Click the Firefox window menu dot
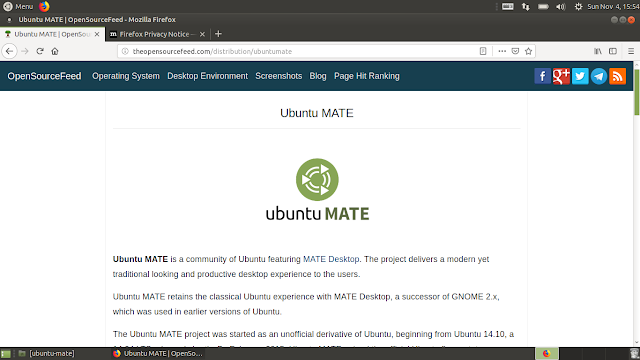 [x=9, y=20]
